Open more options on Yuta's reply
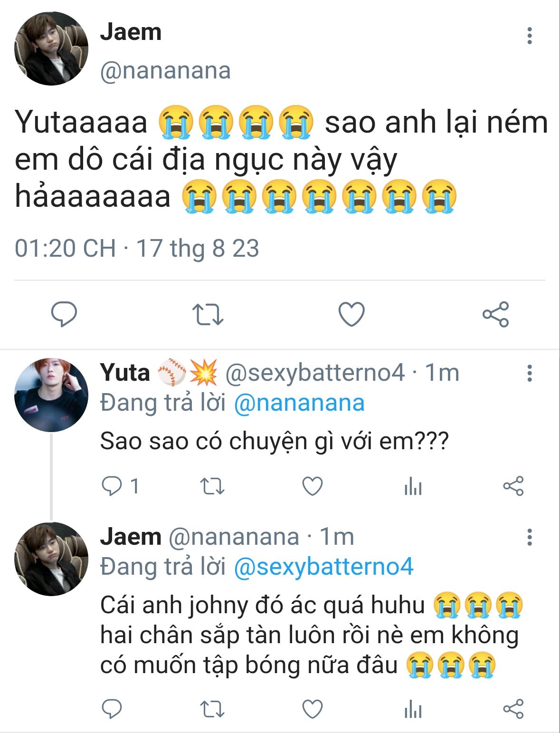The width and height of the screenshot is (560, 733). point(530,374)
